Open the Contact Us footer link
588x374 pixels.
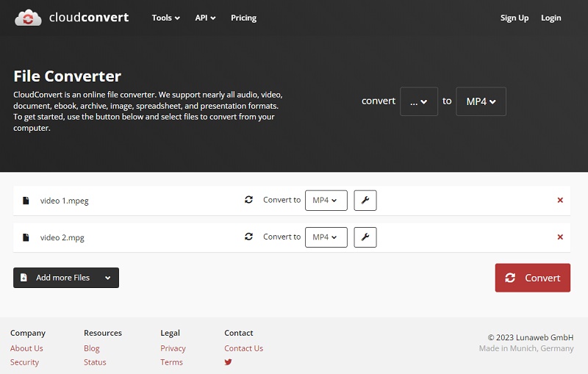244,348
